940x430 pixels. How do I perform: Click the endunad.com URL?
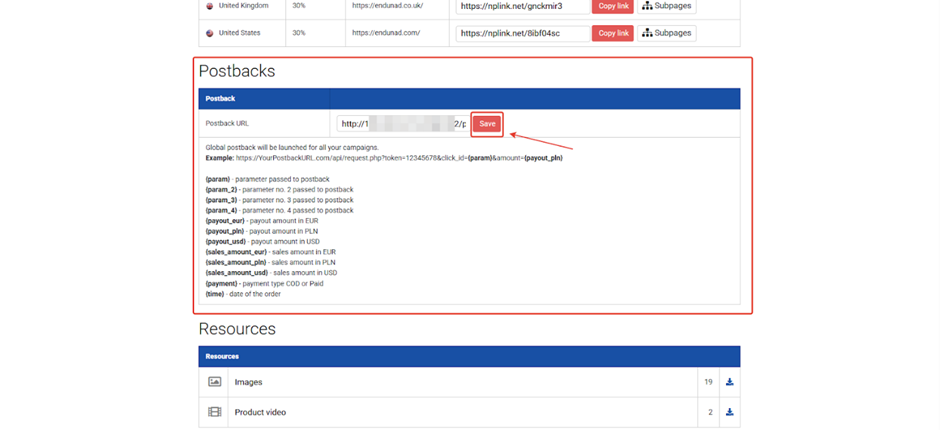[x=383, y=33]
